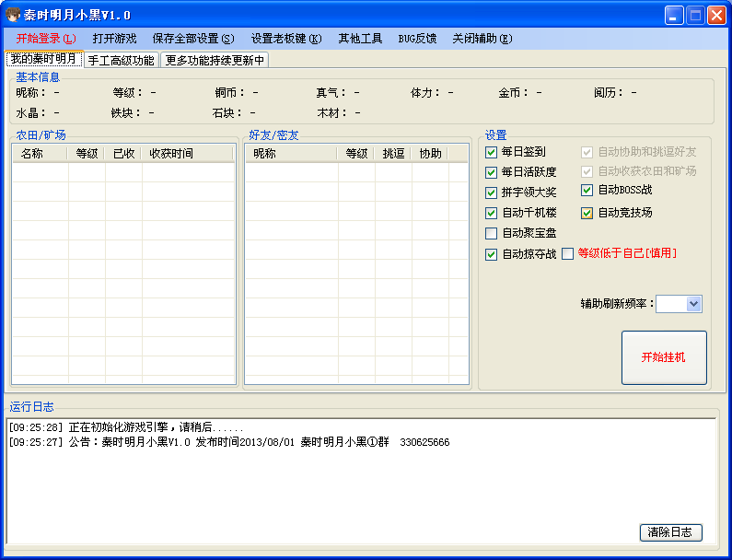Click the 清除日志 button
This screenshot has width=732, height=560.
(x=670, y=532)
